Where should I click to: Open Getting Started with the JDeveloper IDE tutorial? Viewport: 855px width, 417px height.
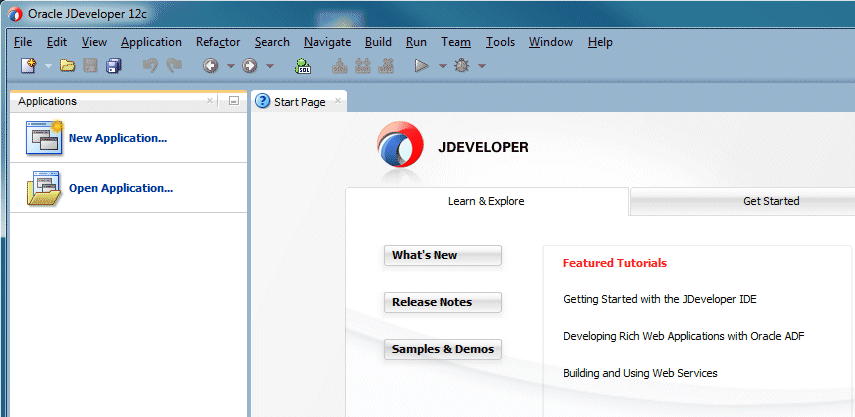pos(660,299)
